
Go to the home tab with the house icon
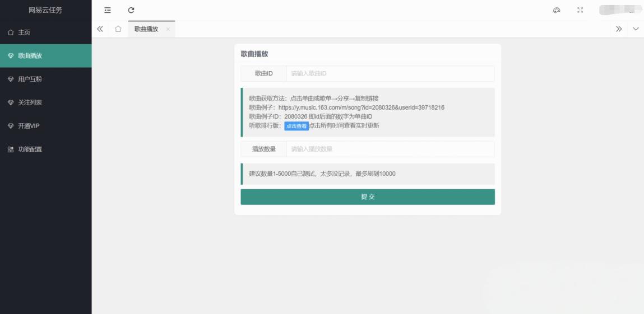(x=118, y=29)
